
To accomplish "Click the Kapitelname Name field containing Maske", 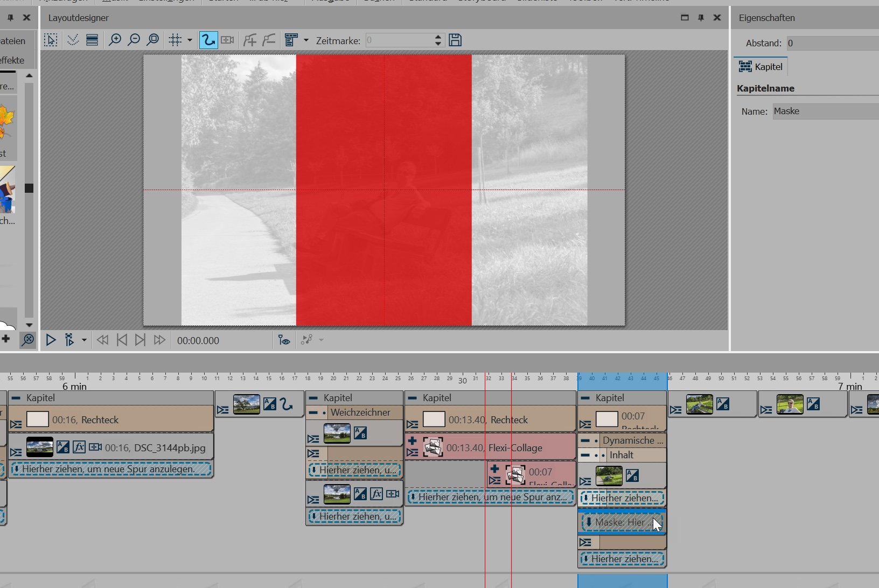I will tap(825, 111).
